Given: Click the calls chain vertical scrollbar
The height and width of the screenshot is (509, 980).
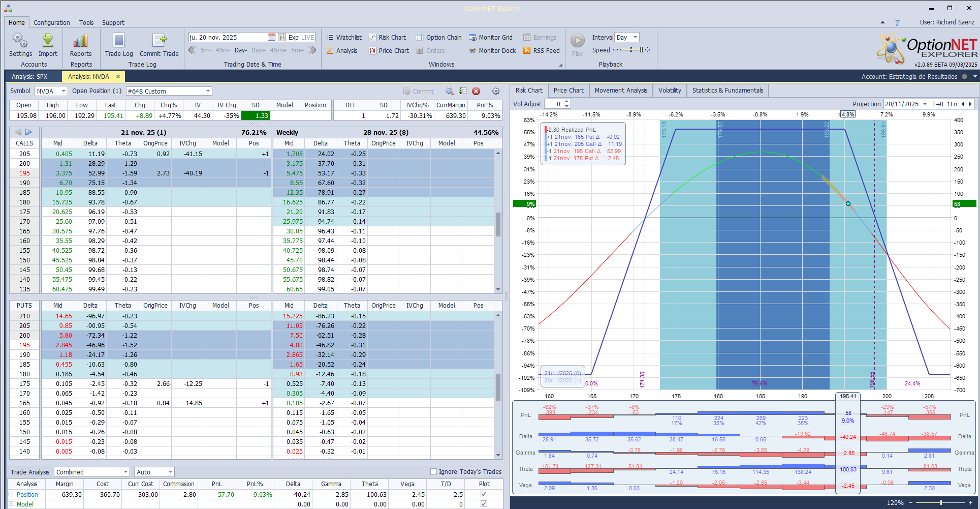Looking at the screenshot, I should click(498, 221).
